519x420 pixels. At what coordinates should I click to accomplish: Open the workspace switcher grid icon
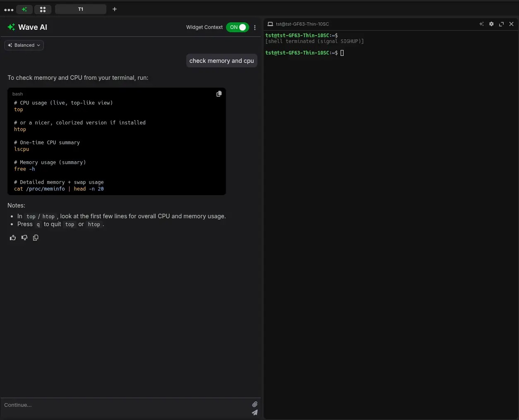click(43, 9)
